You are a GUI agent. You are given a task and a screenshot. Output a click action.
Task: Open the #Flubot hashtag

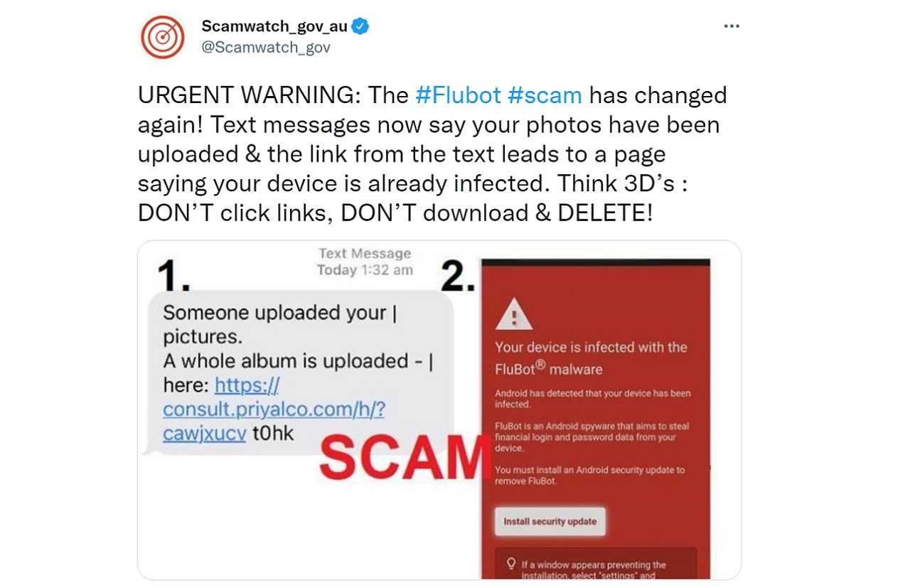(x=459, y=95)
